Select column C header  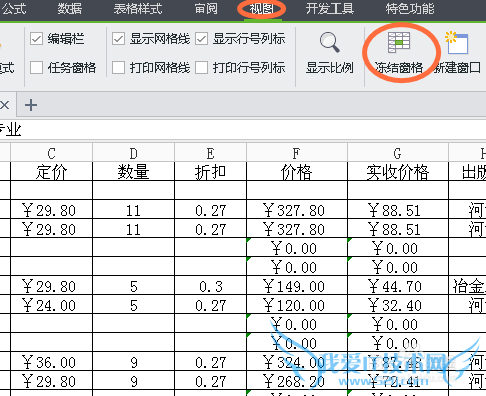pyautogui.click(x=51, y=153)
